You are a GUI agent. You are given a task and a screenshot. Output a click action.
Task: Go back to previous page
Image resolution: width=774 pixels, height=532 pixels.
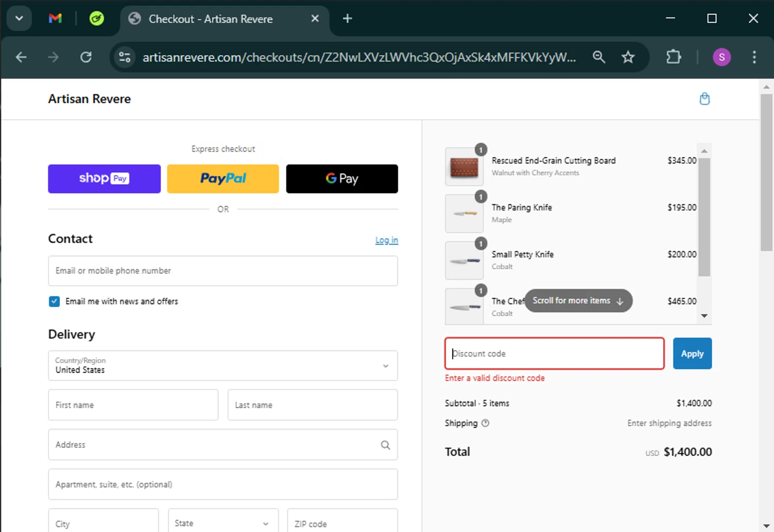tap(21, 57)
